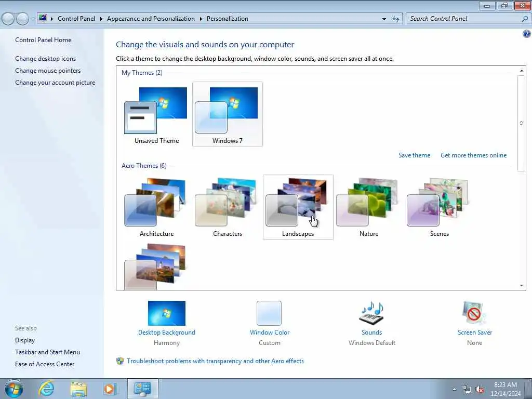Open Troubleshoot problems with transparency link
The image size is (532, 399).
pyautogui.click(x=215, y=361)
